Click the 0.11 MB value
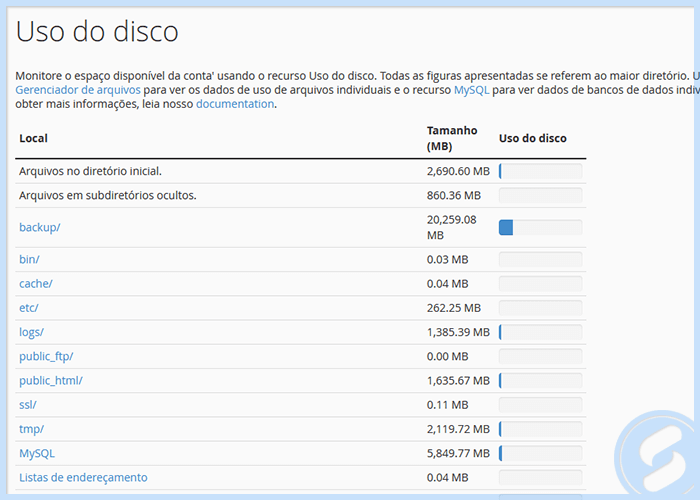 coord(447,404)
